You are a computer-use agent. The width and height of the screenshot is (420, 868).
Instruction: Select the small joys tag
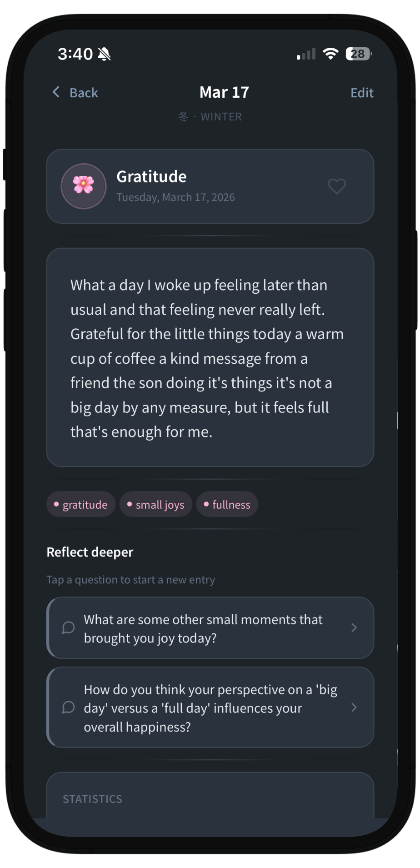click(156, 505)
